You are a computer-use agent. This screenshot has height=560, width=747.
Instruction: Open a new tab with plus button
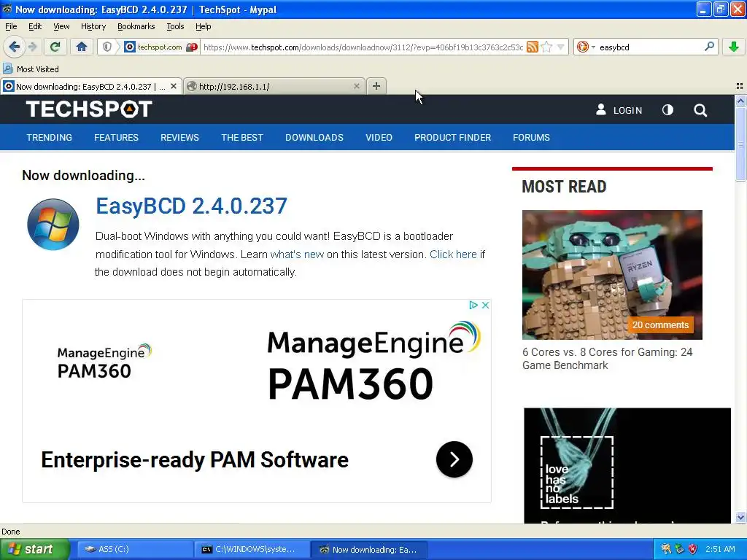pos(376,86)
